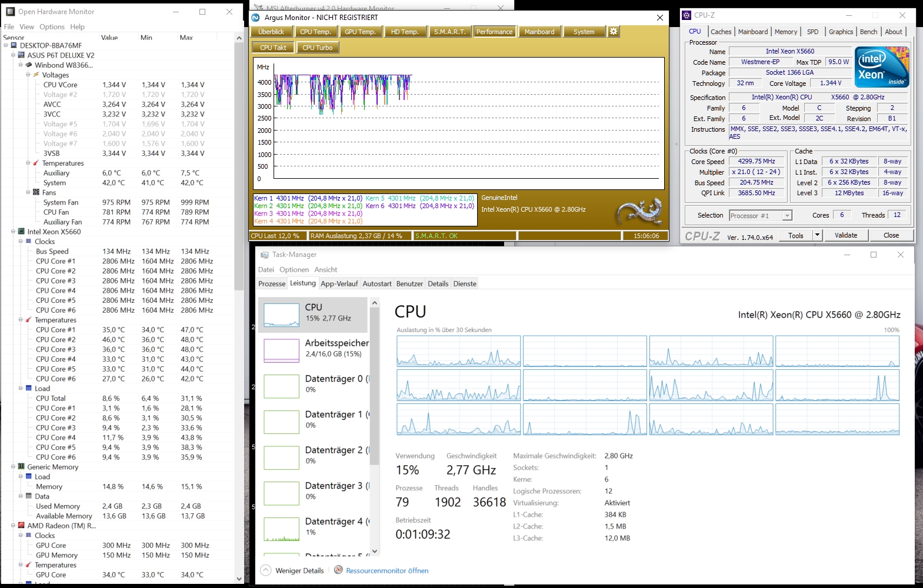923x588 pixels.
Task: Select the Arbeitsspeicher entry in Task-Manager sidebar
Action: (314, 350)
